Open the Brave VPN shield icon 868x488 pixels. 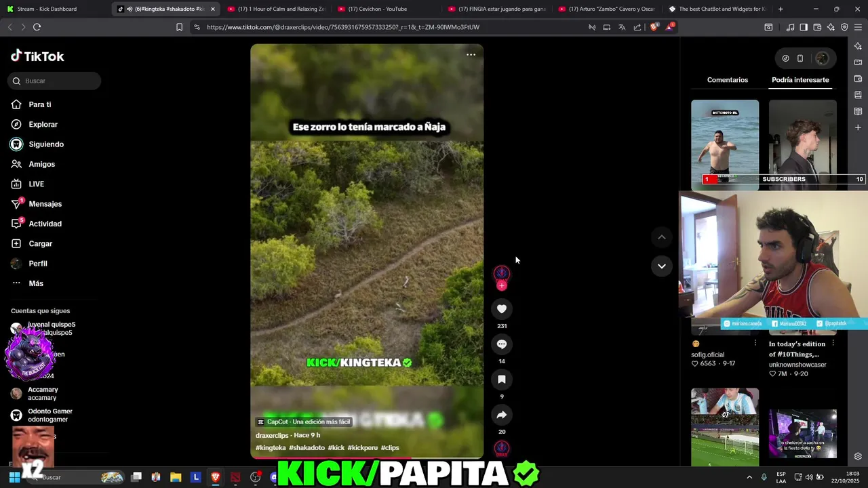844,27
